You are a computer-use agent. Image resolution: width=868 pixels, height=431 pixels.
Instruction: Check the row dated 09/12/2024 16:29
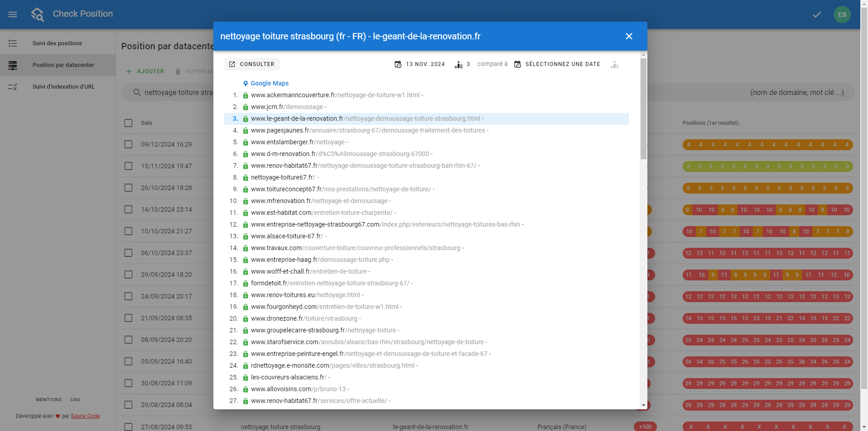(128, 144)
